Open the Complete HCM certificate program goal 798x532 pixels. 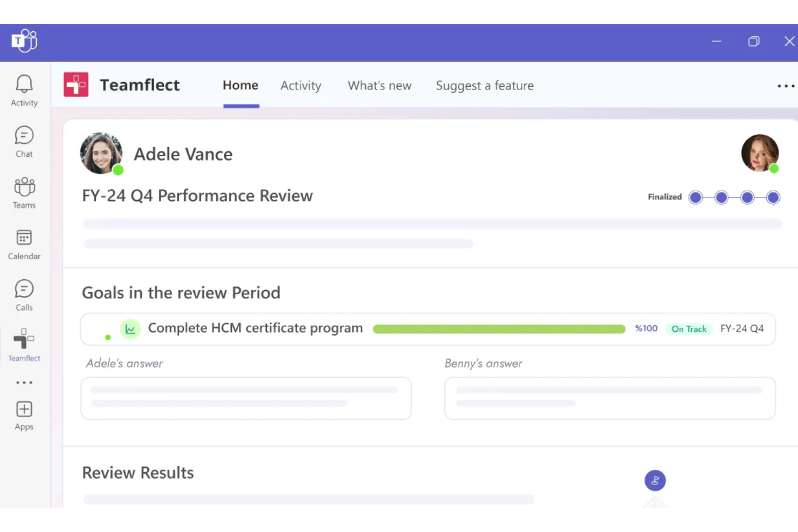point(256,328)
